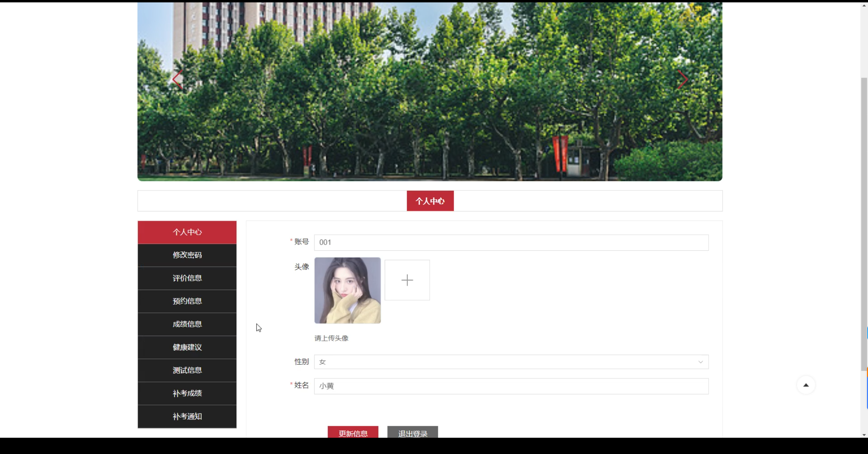
Task: Click the carousel next arrow
Action: point(682,80)
